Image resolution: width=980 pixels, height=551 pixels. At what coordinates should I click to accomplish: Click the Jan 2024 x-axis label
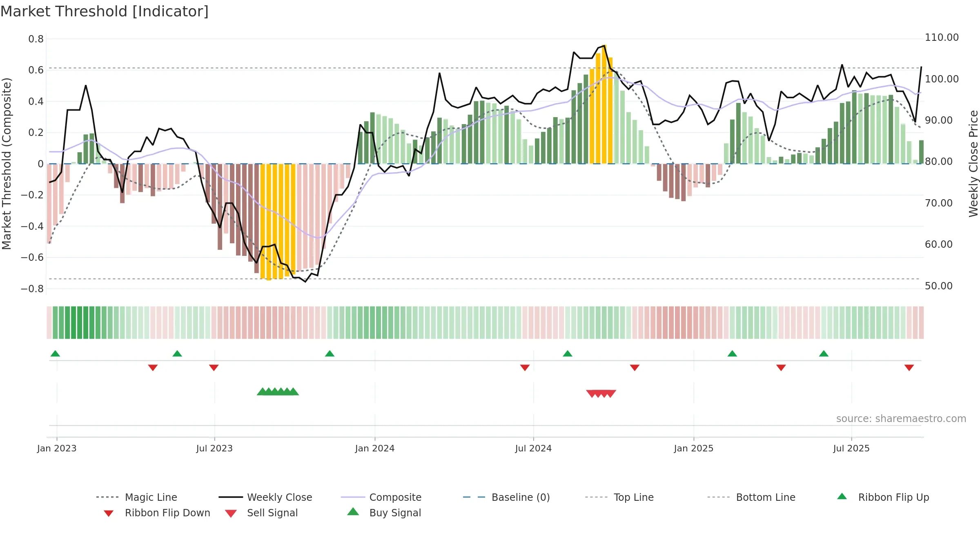click(x=375, y=449)
